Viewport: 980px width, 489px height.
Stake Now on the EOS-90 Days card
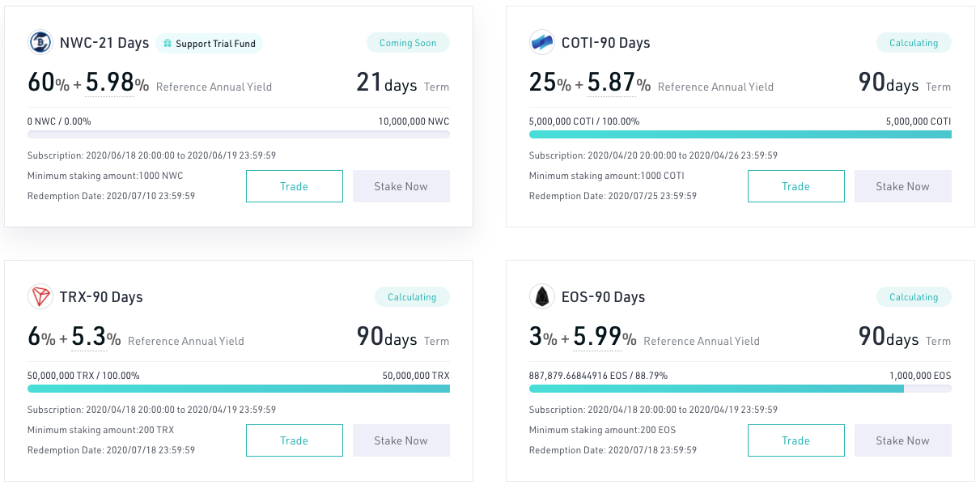click(903, 440)
